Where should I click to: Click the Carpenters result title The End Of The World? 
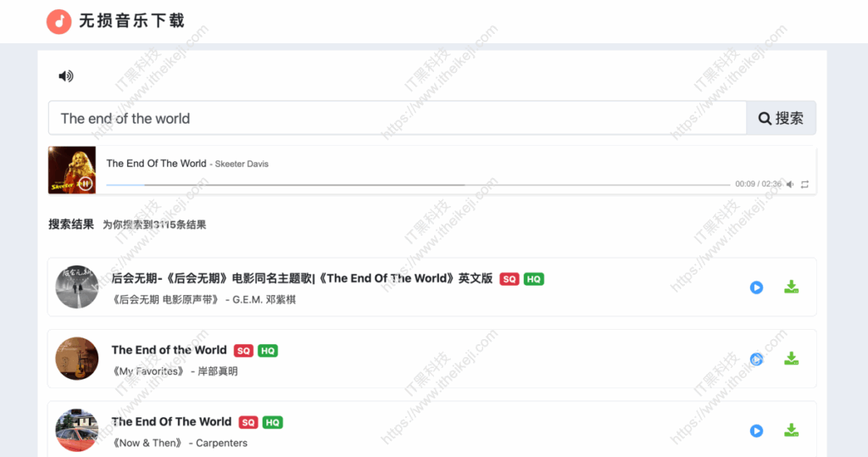pos(171,421)
